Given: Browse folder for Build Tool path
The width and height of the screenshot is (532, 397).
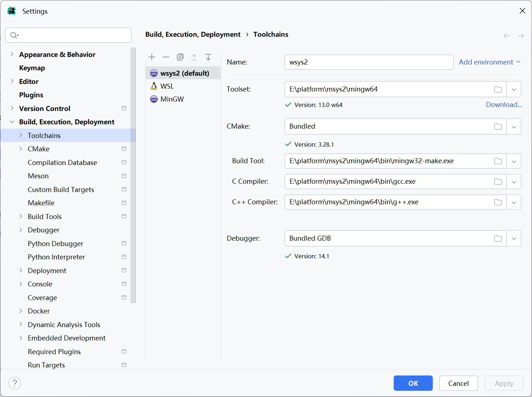Looking at the screenshot, I should pyautogui.click(x=498, y=161).
